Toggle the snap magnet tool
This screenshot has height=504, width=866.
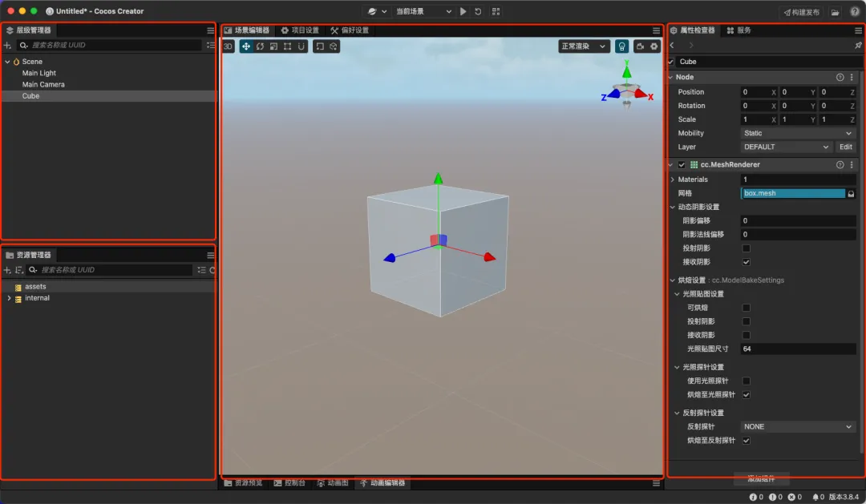pos(301,46)
